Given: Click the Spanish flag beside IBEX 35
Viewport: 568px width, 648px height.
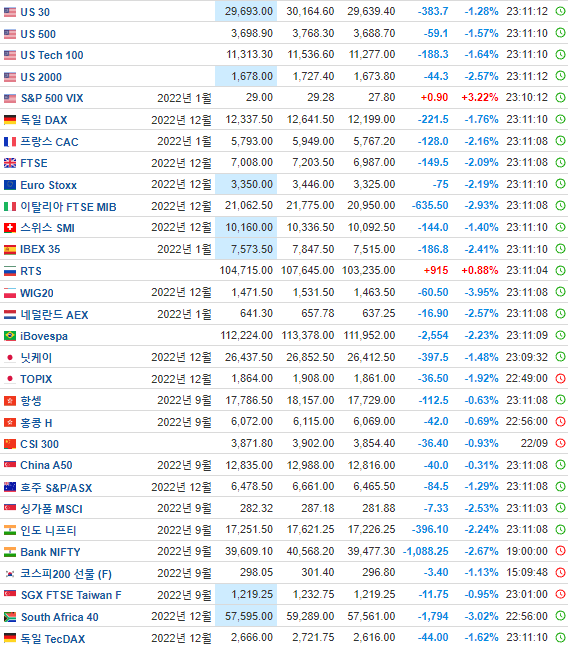Looking at the screenshot, I should (x=10, y=250).
